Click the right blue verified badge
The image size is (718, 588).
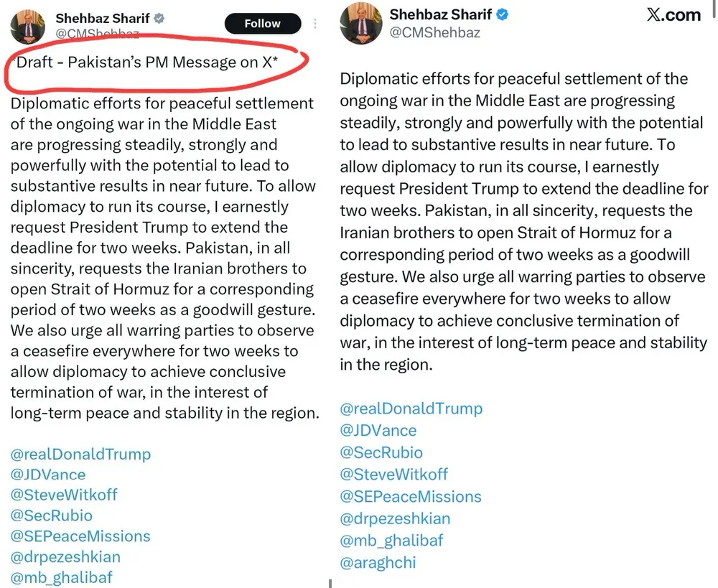coord(503,14)
